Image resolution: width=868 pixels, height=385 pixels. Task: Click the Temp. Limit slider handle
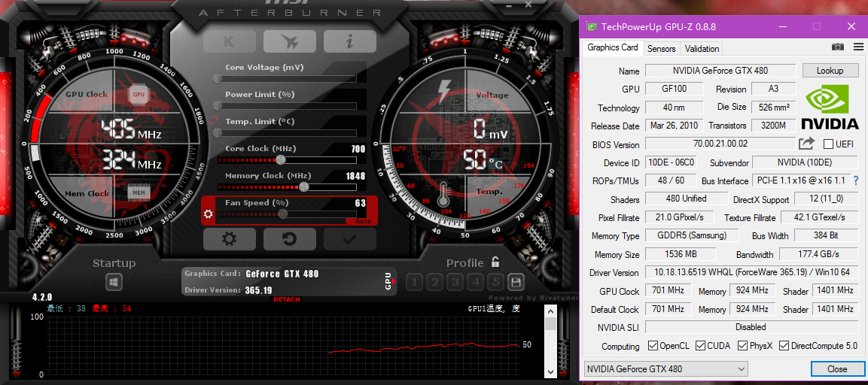point(218,133)
